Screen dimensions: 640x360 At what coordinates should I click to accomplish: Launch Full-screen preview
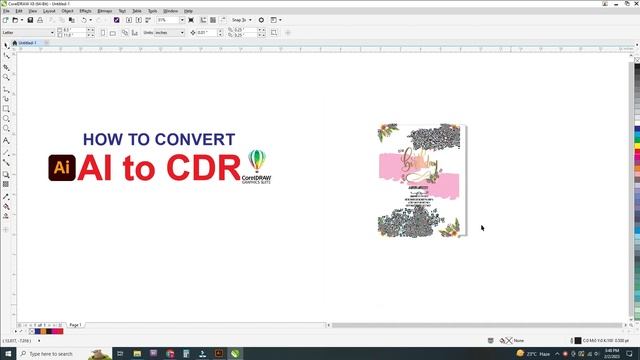(191, 20)
